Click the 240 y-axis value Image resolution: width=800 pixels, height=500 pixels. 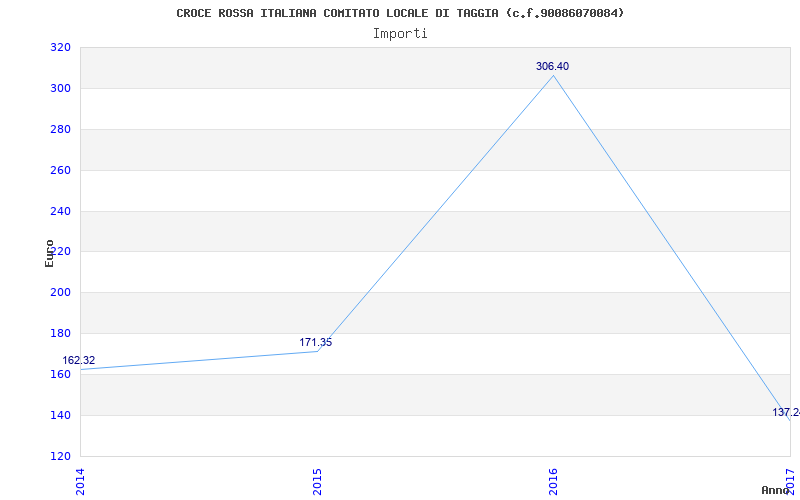[60, 211]
